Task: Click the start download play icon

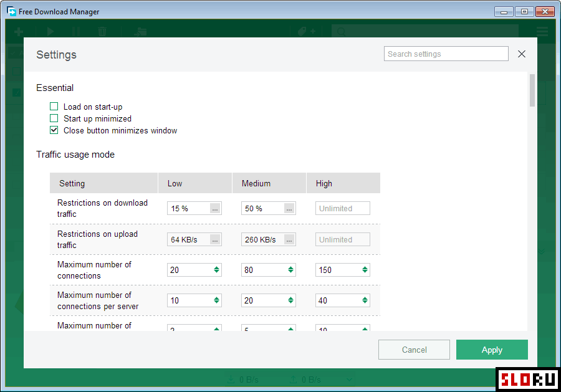Action: (50, 32)
